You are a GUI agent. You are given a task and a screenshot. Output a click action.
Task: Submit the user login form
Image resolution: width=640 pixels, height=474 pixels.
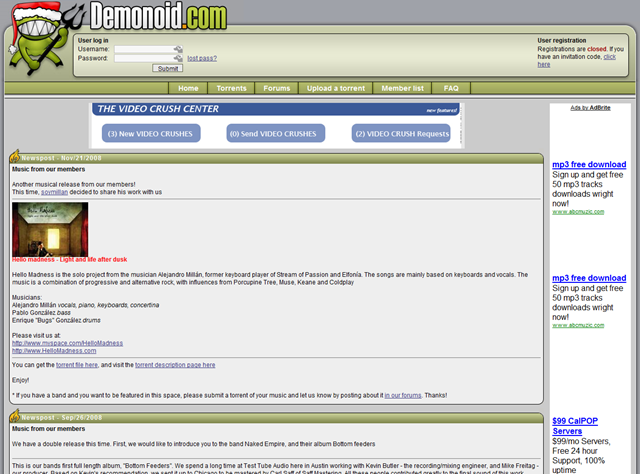tap(167, 68)
